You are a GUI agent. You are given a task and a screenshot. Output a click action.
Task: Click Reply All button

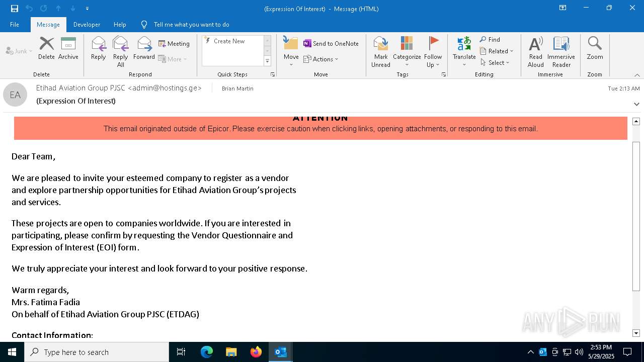121,52
